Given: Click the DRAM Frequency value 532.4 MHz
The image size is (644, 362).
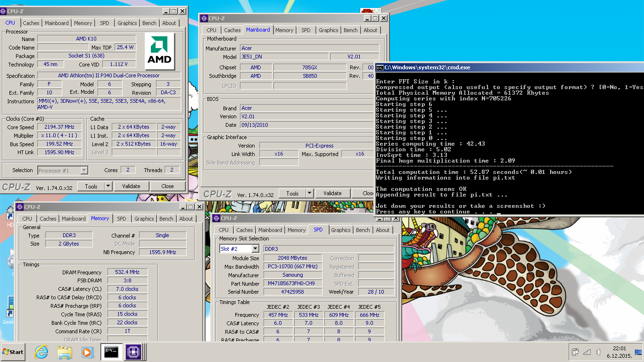Looking at the screenshot, I should coord(127,272).
